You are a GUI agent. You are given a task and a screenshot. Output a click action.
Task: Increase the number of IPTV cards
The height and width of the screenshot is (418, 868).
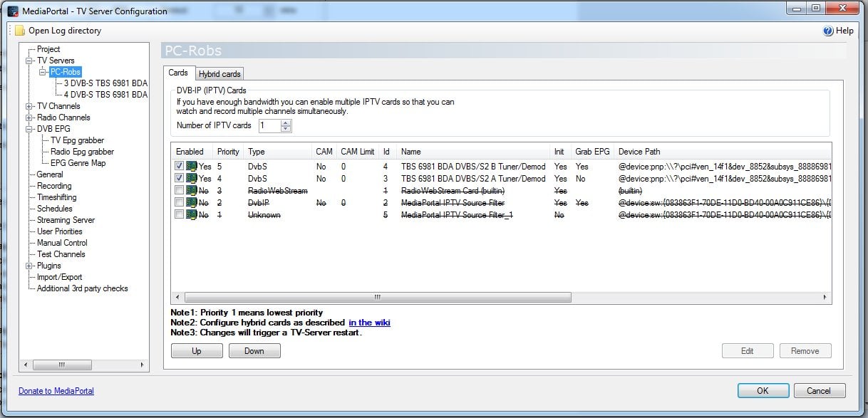(286, 122)
